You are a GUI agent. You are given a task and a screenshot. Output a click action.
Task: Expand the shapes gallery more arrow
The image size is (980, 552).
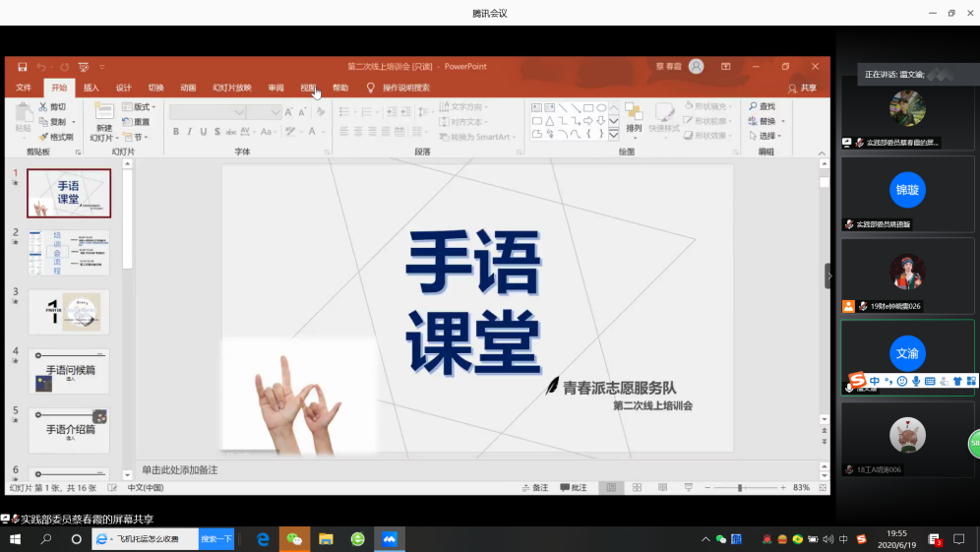pyautogui.click(x=615, y=135)
